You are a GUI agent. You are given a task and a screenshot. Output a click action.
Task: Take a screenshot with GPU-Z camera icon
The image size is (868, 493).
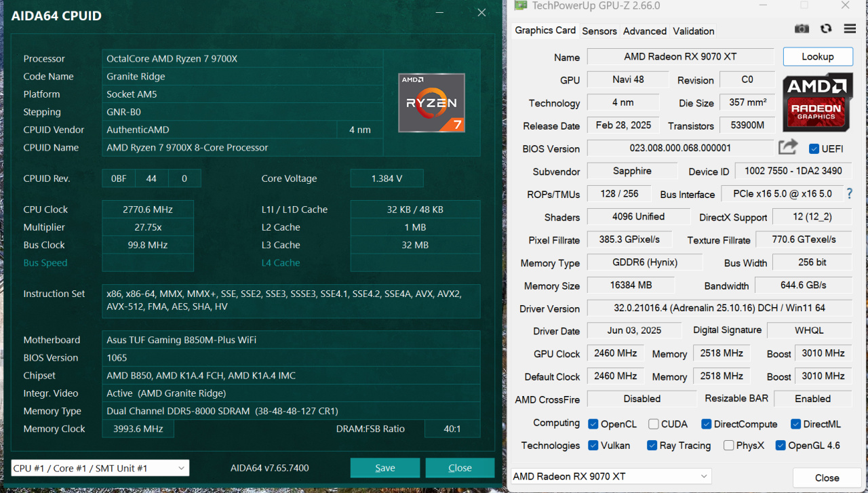pos(802,28)
